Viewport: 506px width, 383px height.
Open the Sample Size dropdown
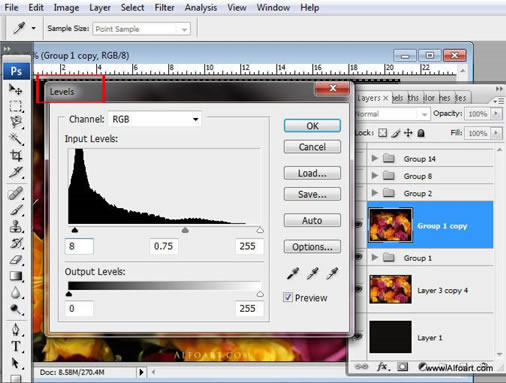click(142, 29)
